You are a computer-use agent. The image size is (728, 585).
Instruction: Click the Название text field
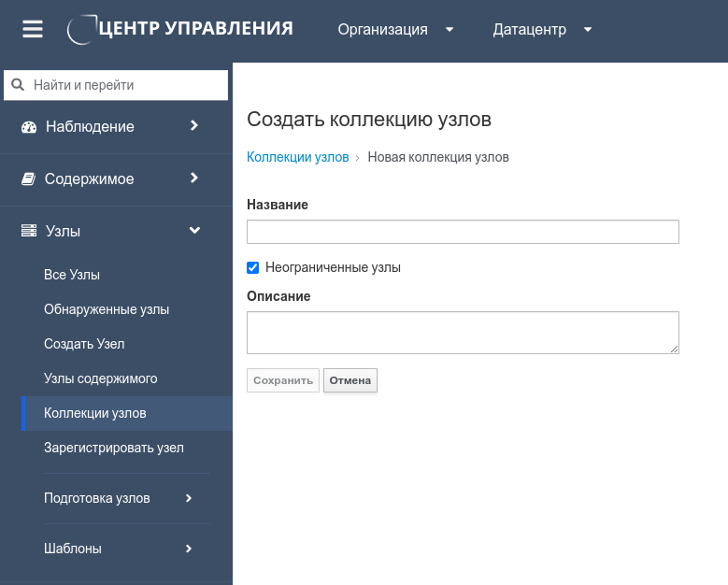(x=463, y=232)
